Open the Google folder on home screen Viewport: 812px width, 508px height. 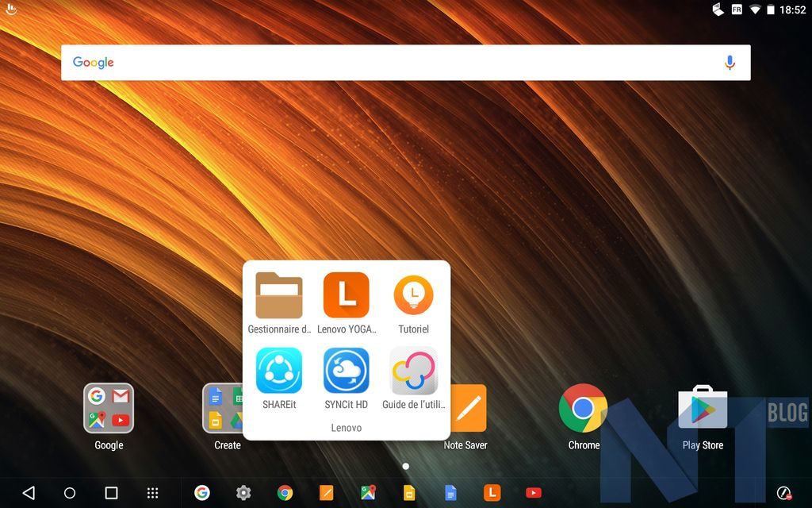109,409
